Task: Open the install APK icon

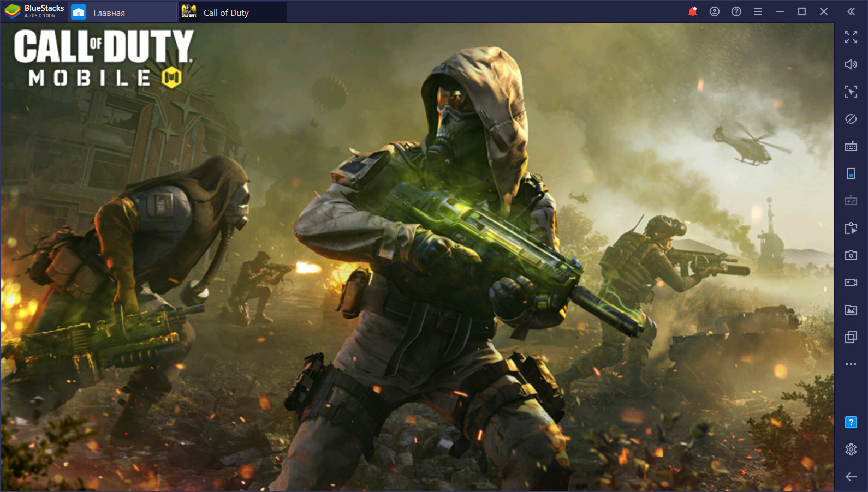Action: (851, 228)
